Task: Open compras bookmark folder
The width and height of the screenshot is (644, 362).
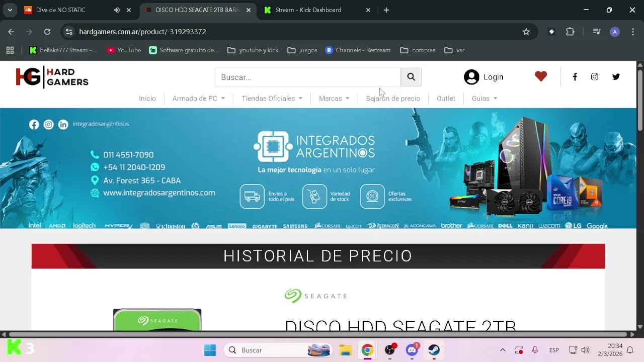Action: 418,50
